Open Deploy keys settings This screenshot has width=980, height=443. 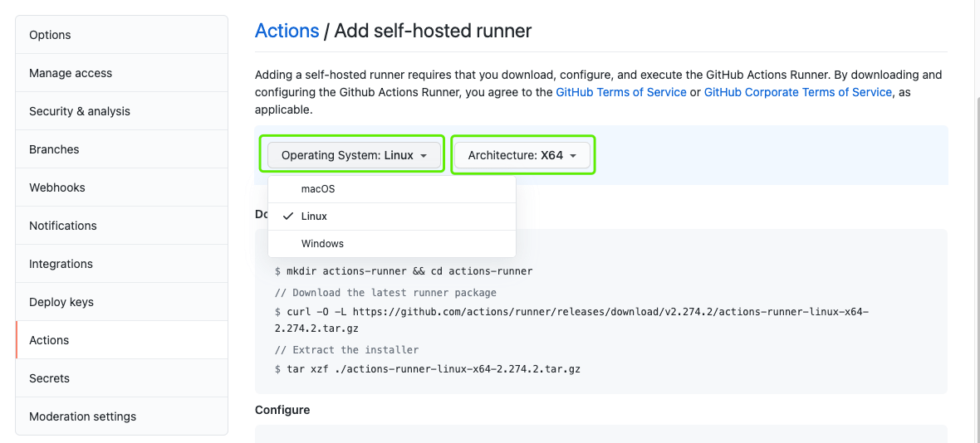coord(122,302)
